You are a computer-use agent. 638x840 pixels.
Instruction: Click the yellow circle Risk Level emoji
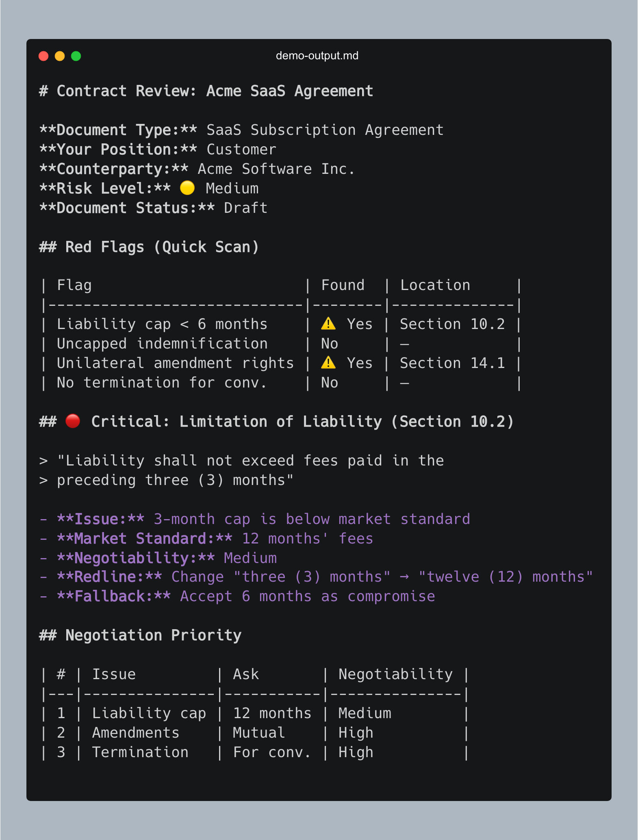(x=187, y=188)
